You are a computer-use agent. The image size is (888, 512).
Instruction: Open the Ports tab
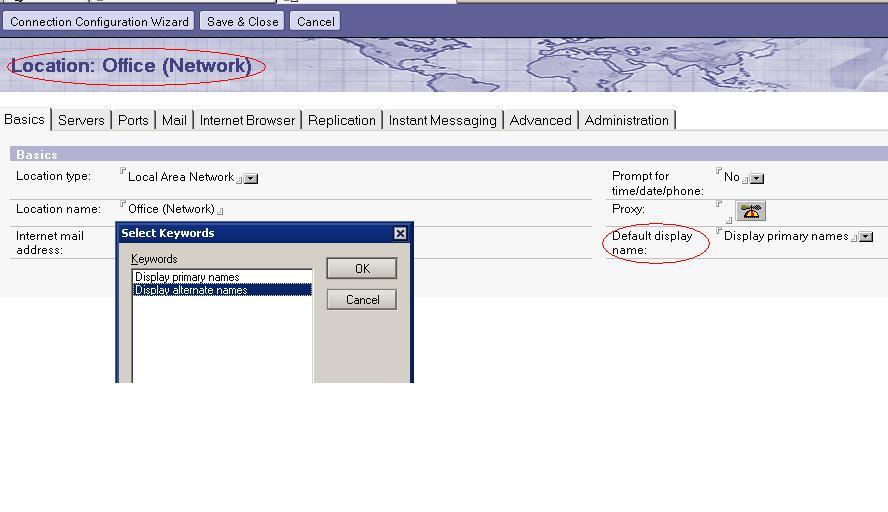(133, 120)
